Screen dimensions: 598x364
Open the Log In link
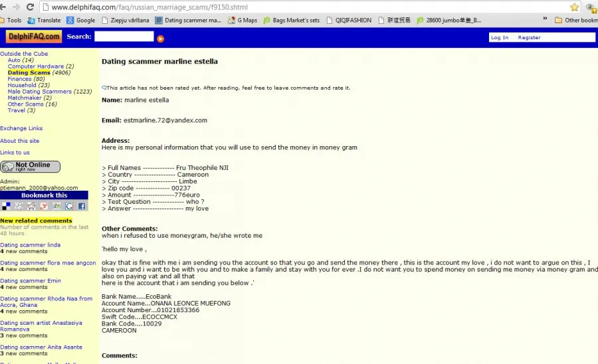(499, 37)
